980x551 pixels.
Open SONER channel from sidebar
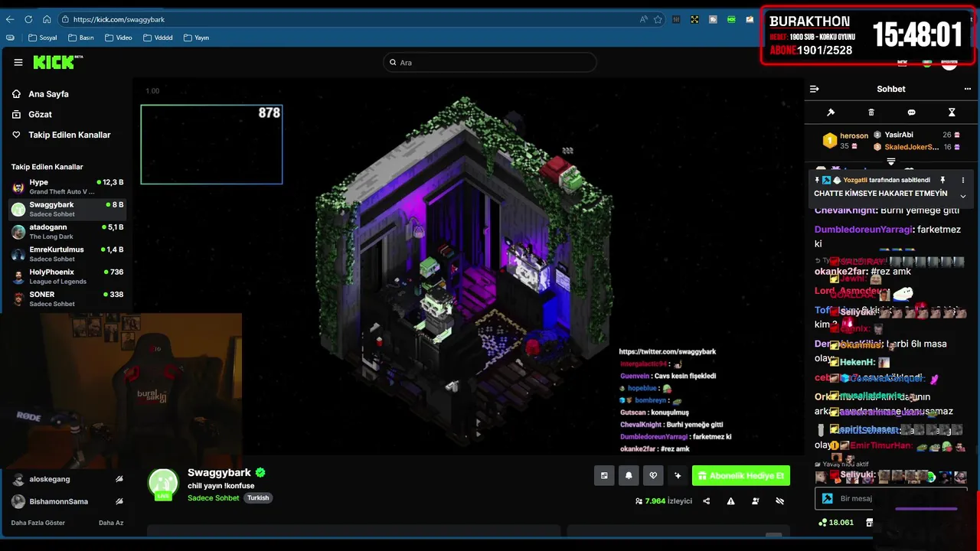(67, 298)
